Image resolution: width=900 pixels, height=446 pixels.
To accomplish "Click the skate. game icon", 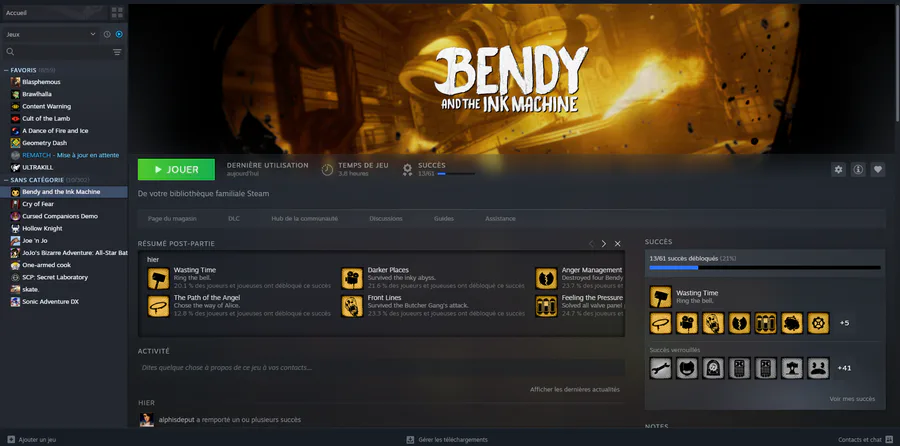I will tap(15, 289).
